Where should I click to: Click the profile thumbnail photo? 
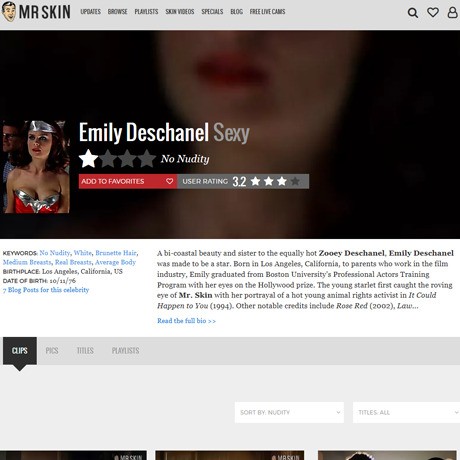(x=36, y=167)
